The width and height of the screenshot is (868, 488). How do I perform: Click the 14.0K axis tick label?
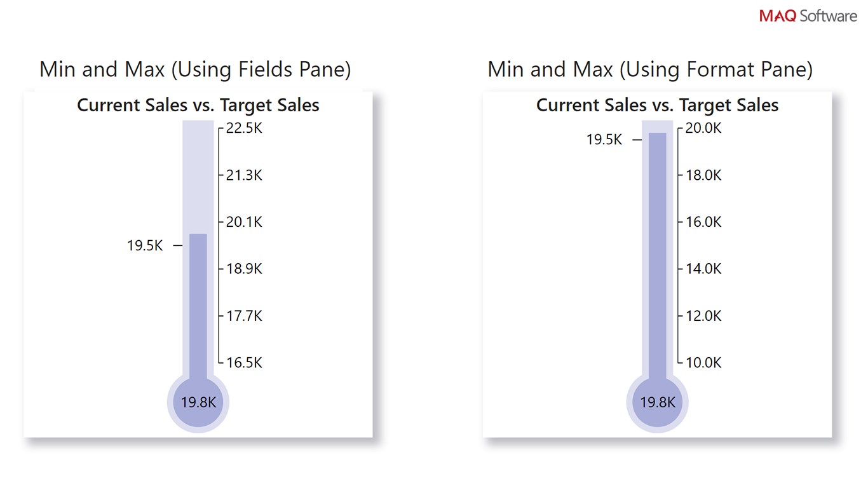[703, 269]
